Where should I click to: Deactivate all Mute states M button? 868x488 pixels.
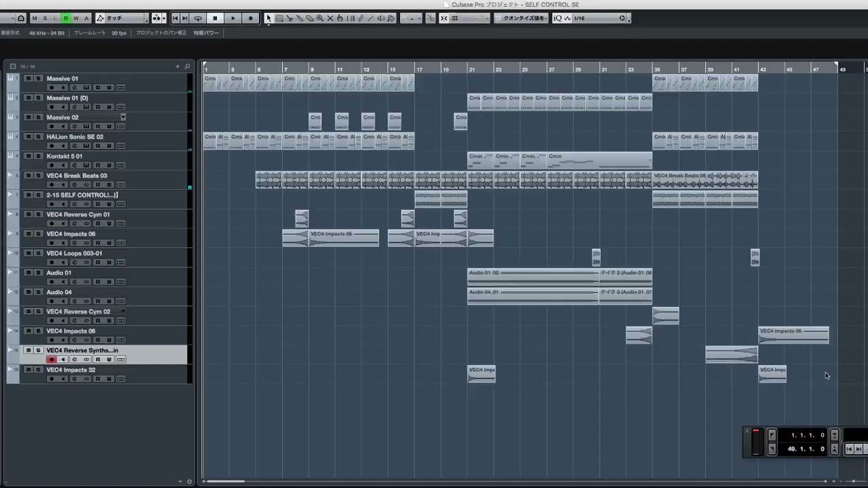pos(35,17)
